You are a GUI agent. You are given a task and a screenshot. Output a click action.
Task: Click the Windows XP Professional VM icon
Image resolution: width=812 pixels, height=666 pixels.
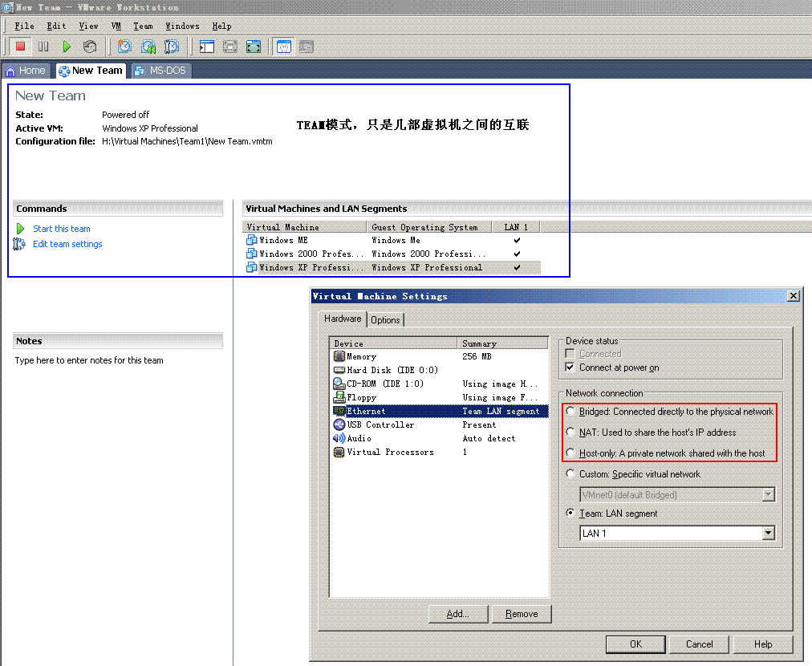pos(252,267)
